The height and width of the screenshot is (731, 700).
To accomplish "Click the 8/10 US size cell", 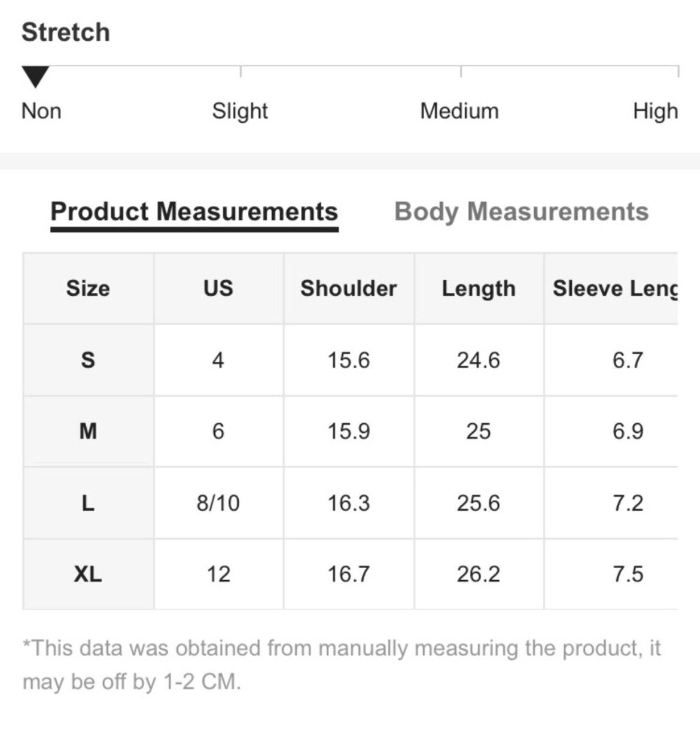I will [218, 503].
